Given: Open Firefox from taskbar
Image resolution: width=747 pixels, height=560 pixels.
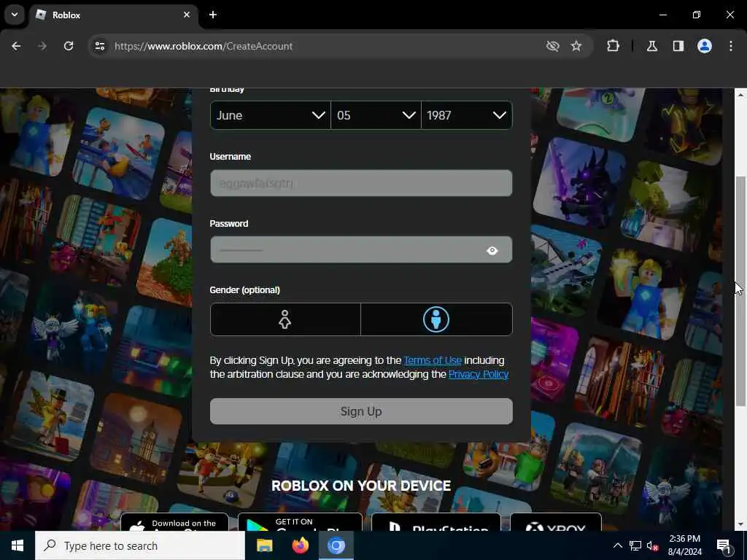Looking at the screenshot, I should point(300,545).
